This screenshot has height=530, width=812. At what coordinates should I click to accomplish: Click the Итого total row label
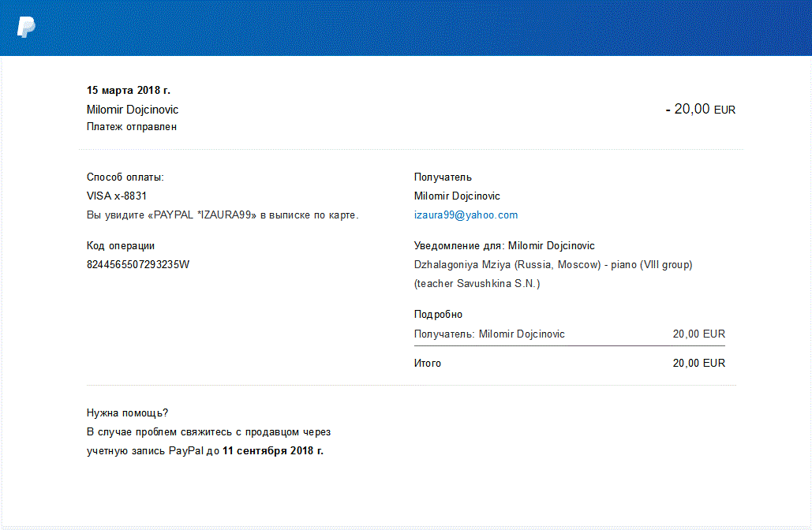[x=428, y=363]
